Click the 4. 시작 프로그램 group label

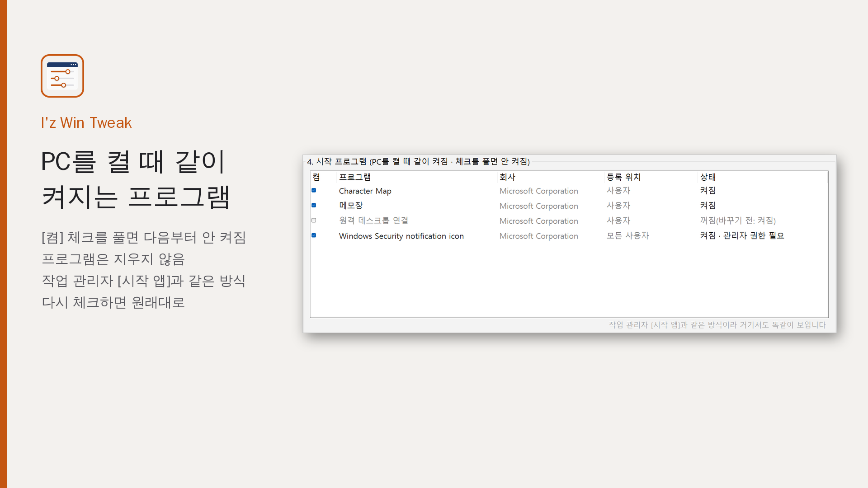click(x=418, y=162)
